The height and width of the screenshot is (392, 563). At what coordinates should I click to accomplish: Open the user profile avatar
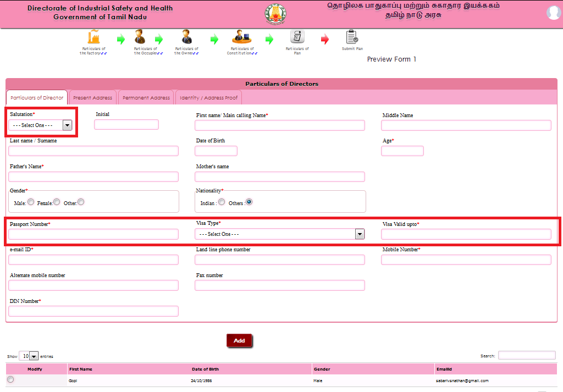click(554, 13)
